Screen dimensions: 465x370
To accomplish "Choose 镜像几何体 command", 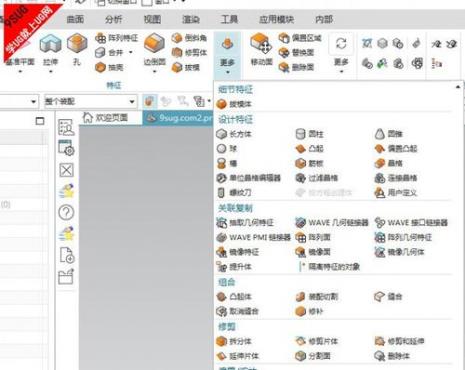I will click(400, 252).
